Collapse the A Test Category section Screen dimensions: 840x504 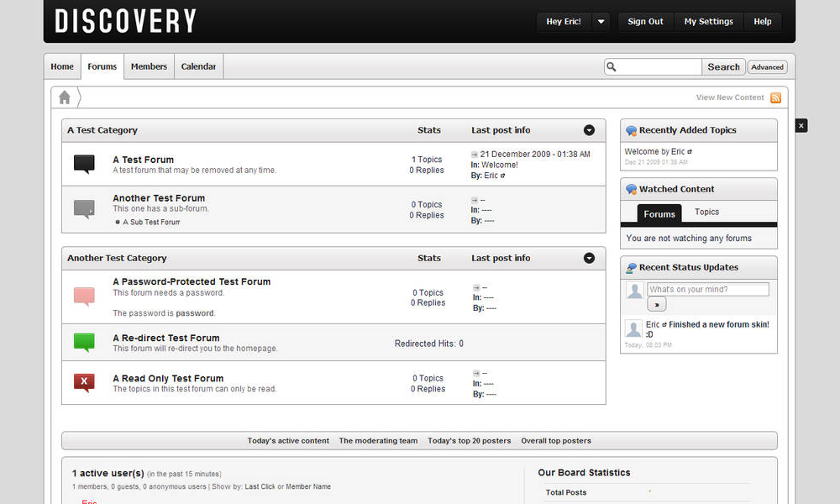pyautogui.click(x=589, y=130)
